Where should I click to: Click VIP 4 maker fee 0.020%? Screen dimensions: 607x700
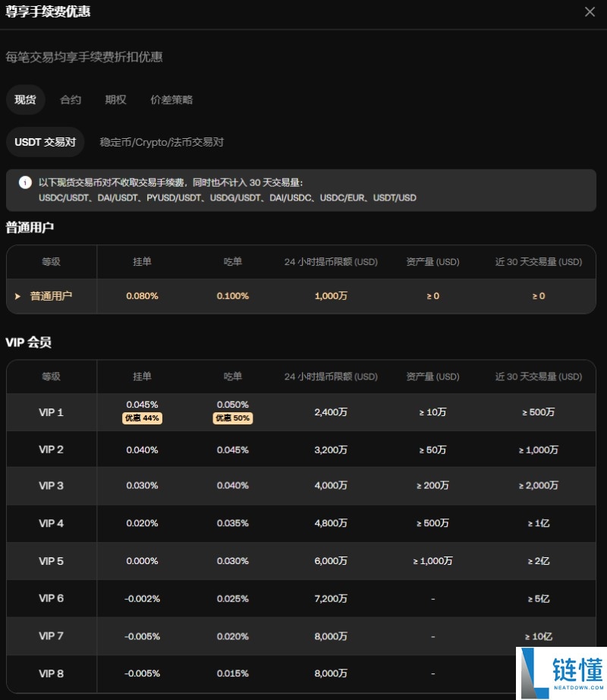[143, 523]
